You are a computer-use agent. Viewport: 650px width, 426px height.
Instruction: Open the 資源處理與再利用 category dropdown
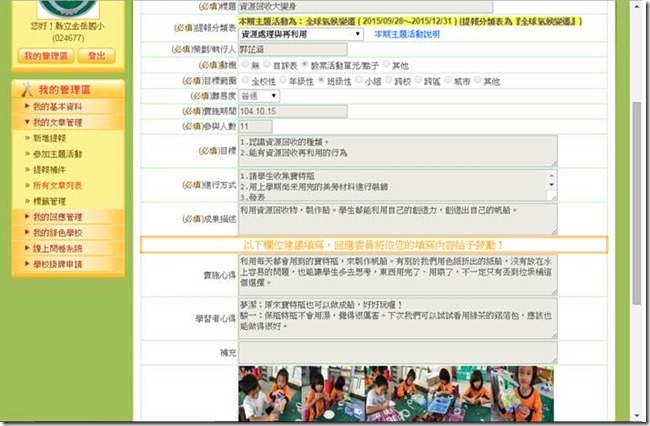[x=300, y=33]
